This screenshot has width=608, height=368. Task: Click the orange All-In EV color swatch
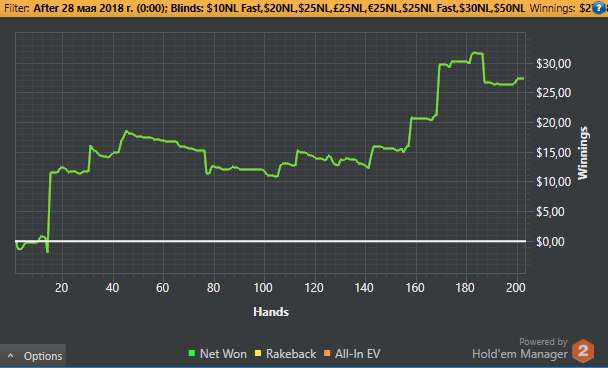327,353
